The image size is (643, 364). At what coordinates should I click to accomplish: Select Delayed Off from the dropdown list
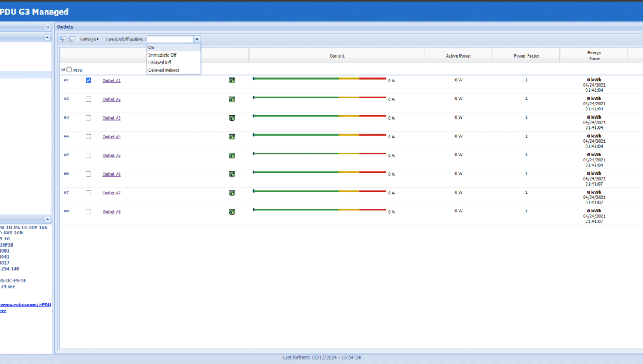[174, 63]
